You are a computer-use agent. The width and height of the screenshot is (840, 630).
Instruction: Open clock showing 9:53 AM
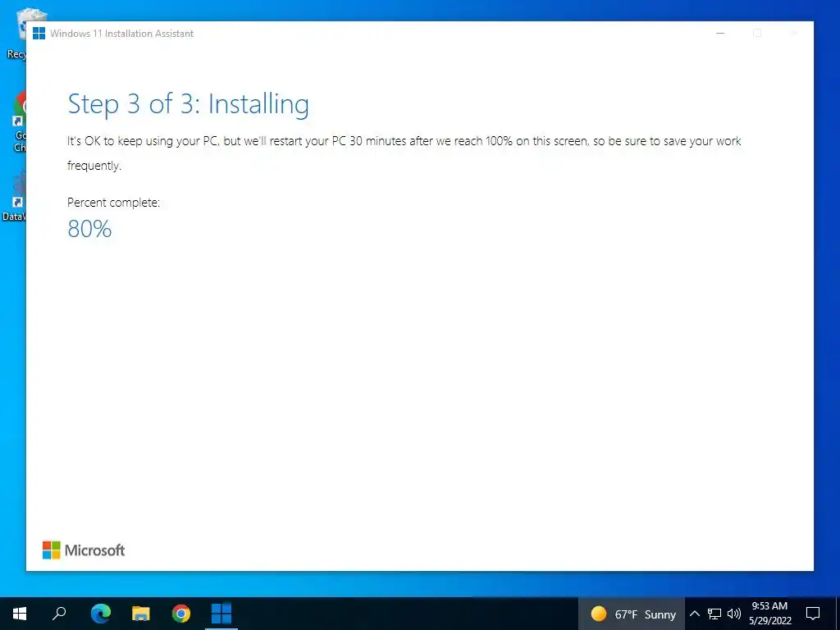[769, 606]
